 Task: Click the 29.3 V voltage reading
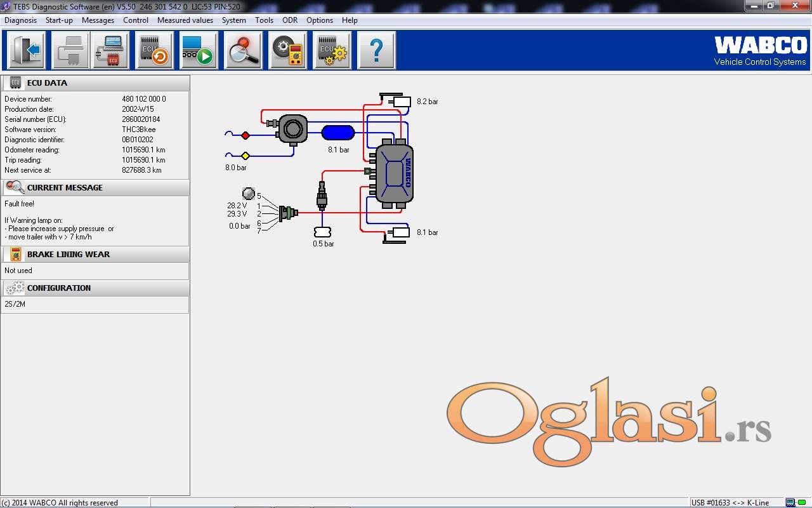[237, 215]
